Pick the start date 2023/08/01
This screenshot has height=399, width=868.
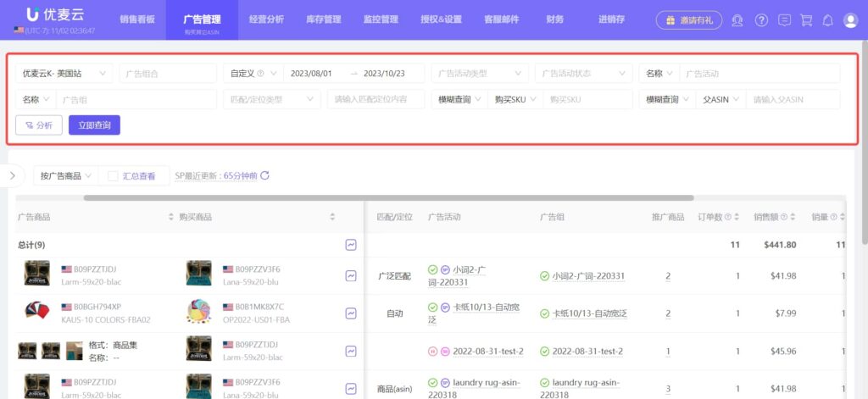click(x=311, y=73)
